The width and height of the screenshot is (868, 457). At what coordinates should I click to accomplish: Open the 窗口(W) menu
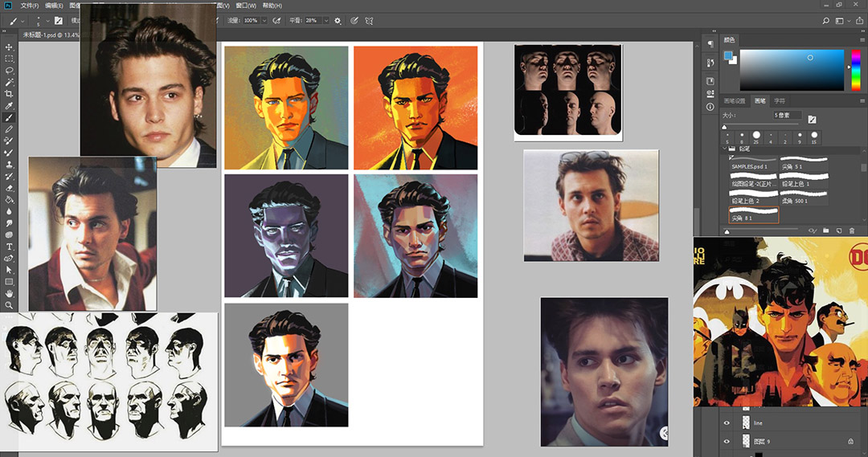[246, 5]
